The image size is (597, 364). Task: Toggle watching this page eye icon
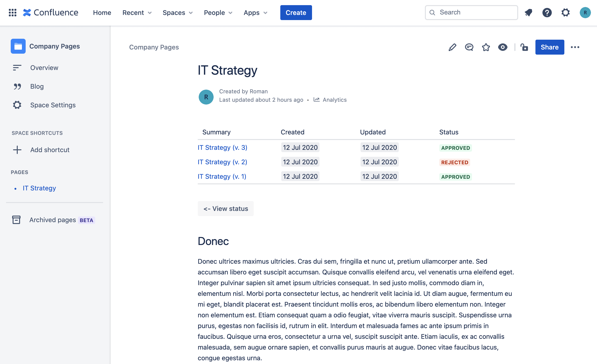tap(503, 47)
